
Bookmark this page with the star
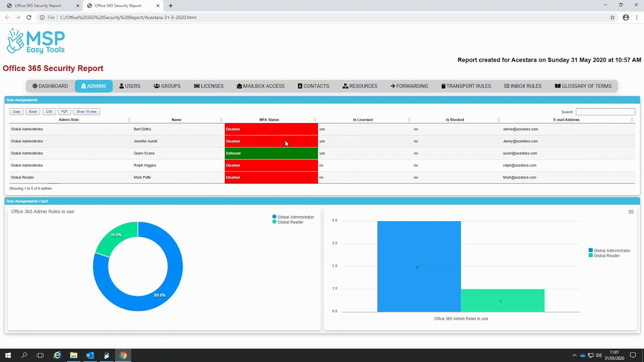point(612,17)
